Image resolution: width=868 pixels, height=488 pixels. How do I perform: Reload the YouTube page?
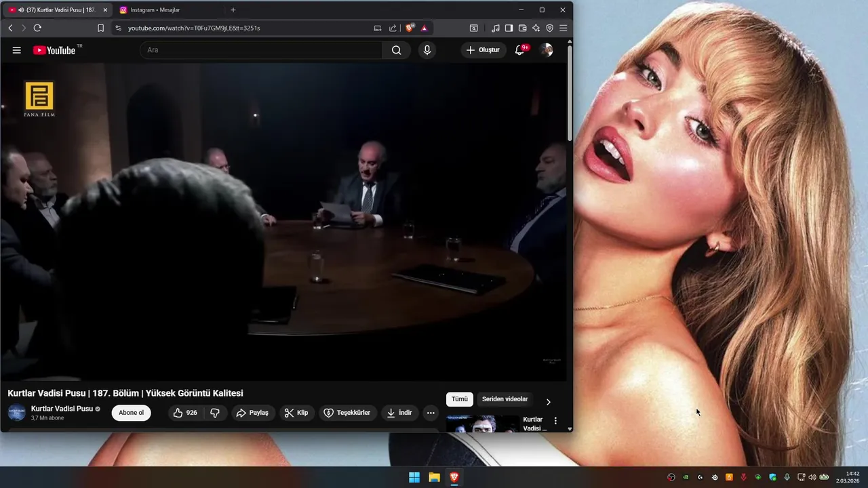[37, 28]
